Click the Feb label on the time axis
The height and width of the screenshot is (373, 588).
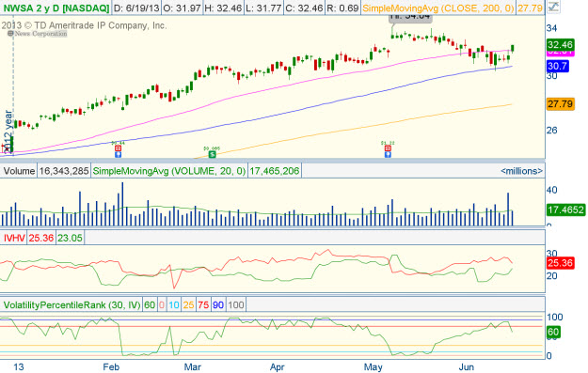111,367
